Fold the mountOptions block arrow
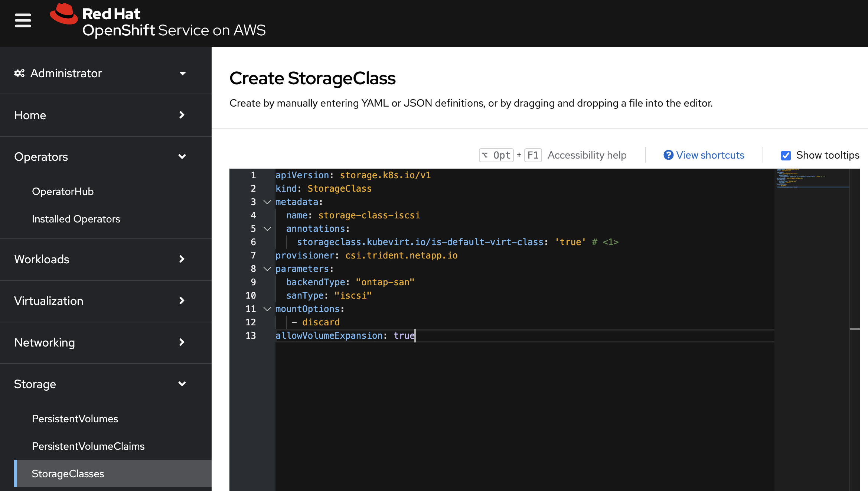 267,309
